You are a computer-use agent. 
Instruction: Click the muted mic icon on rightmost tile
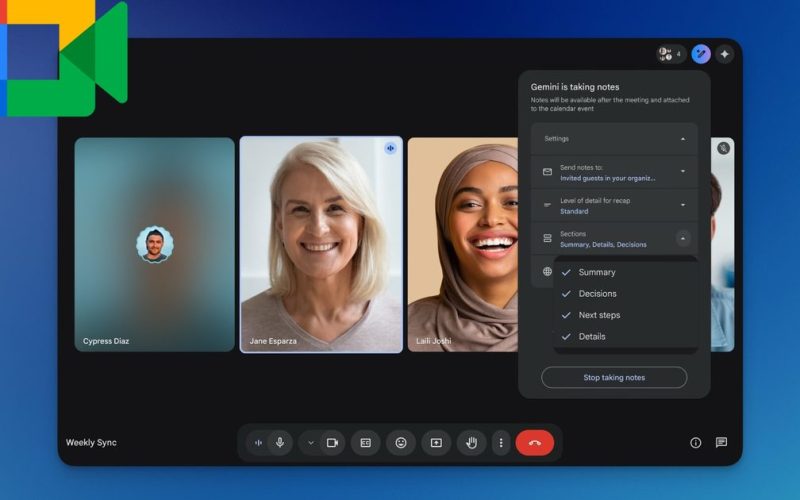click(723, 148)
